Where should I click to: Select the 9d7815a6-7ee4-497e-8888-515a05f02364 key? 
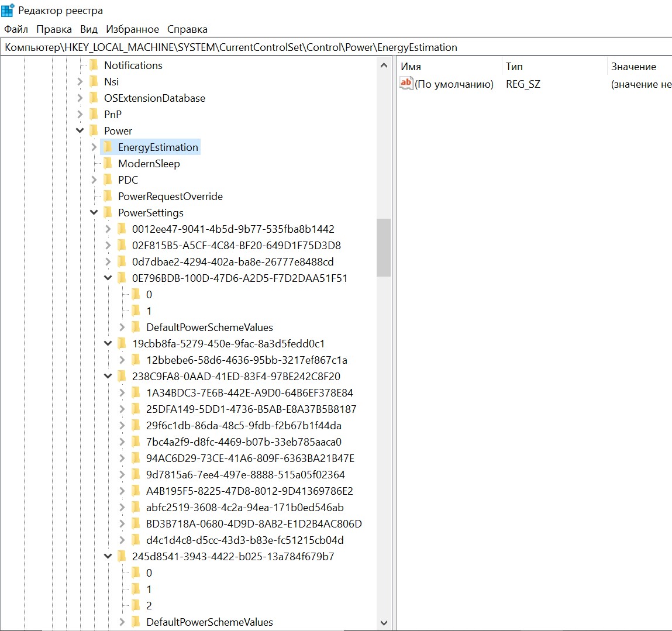[245, 474]
